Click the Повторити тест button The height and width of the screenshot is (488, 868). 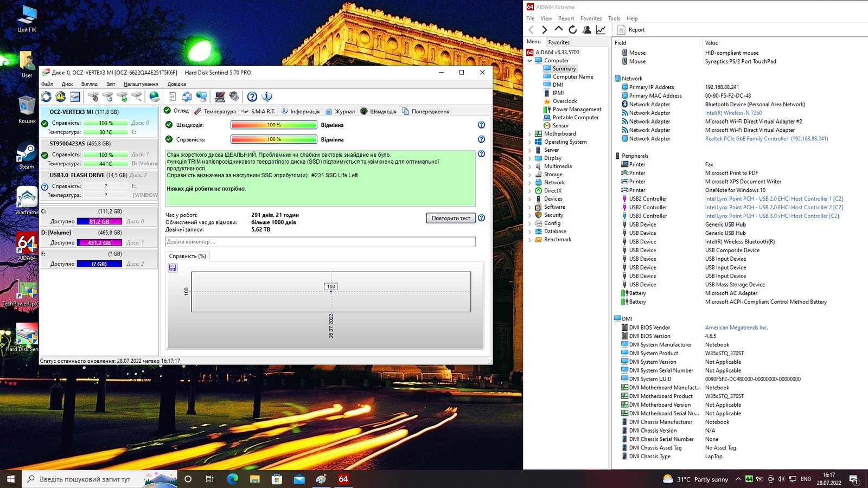point(450,218)
